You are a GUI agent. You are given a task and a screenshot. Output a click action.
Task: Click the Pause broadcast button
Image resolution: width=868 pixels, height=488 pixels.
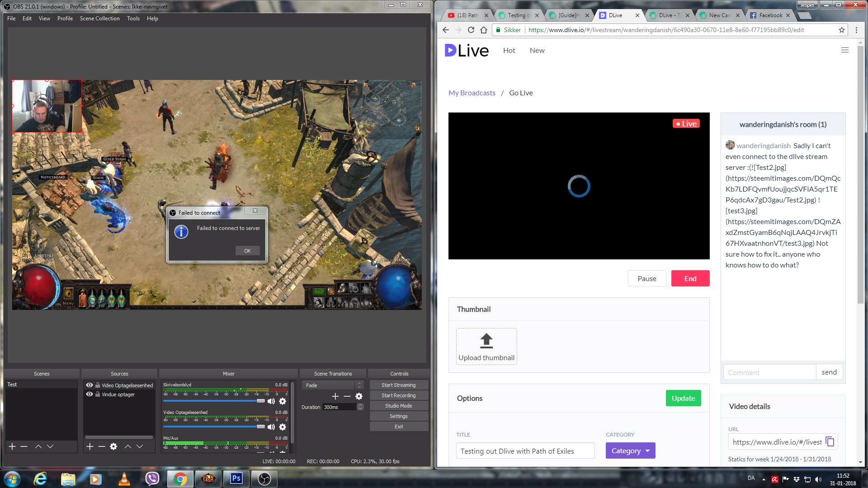647,278
